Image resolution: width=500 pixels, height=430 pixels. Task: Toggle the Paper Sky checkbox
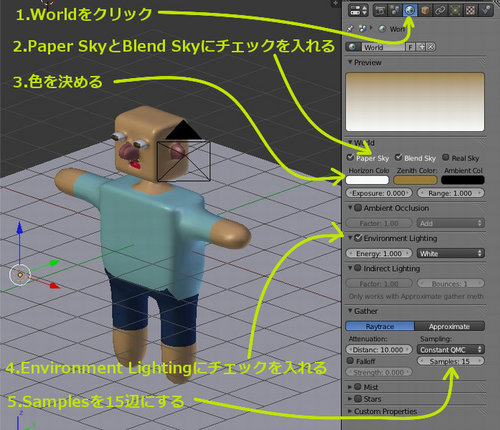coord(350,157)
